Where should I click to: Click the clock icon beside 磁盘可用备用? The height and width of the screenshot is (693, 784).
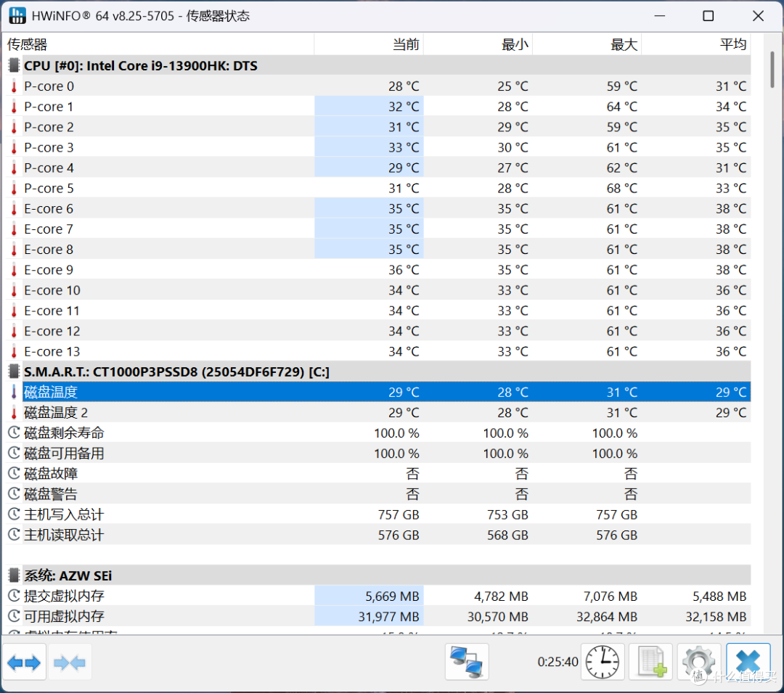point(14,454)
